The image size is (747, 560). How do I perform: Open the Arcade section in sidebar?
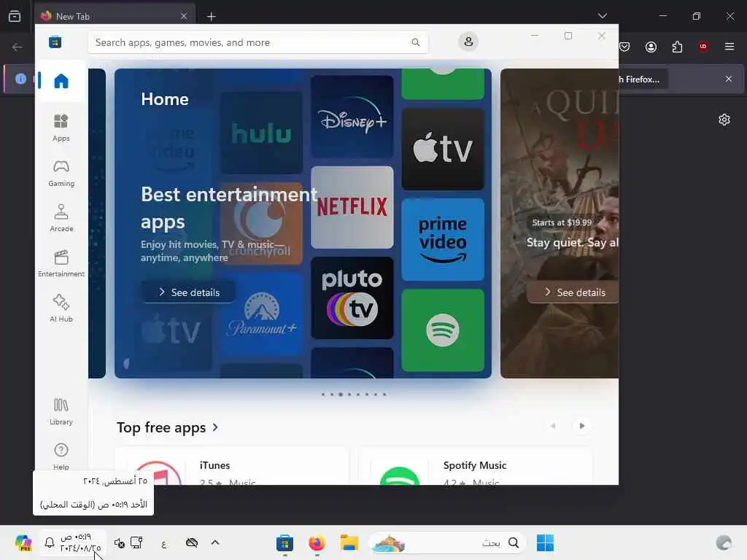[x=61, y=218]
